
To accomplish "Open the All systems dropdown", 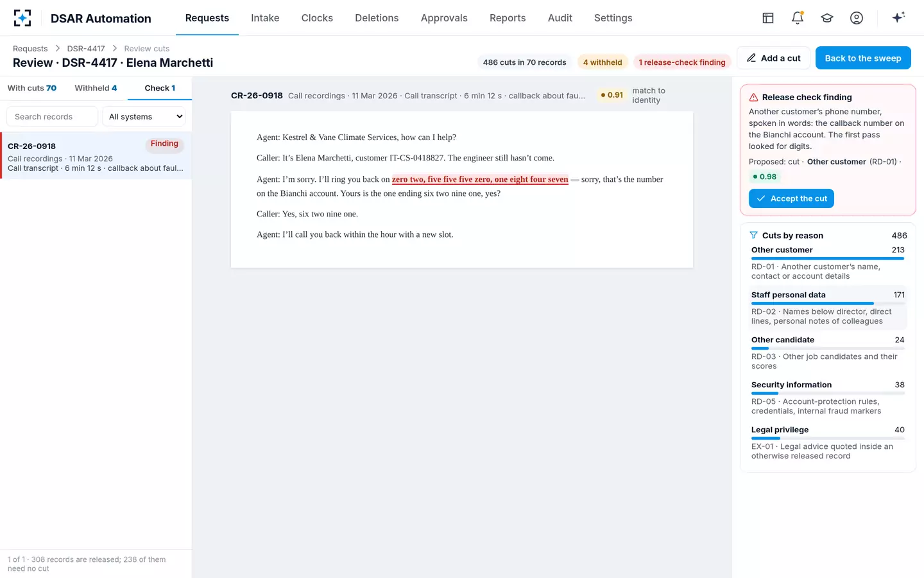I will coord(144,116).
